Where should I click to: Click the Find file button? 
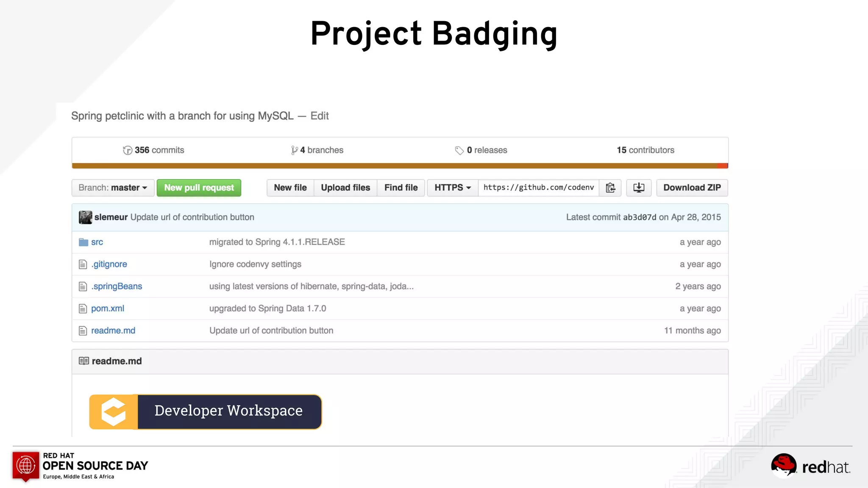pos(401,188)
